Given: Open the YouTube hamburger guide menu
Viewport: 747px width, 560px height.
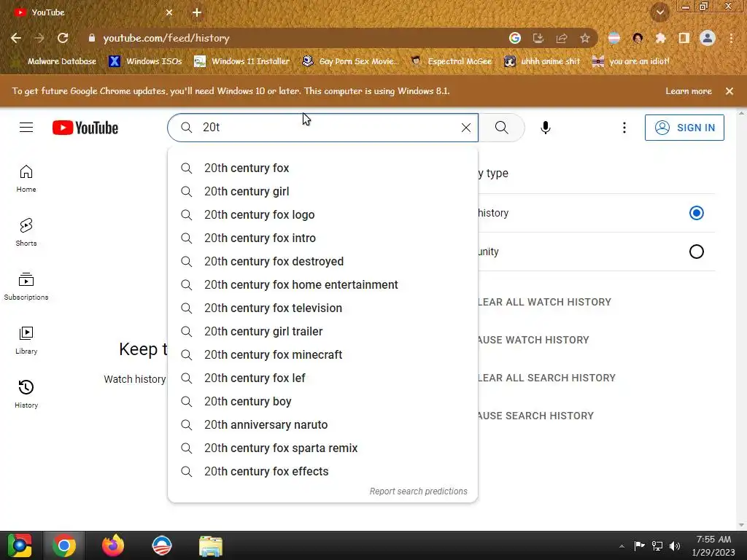Looking at the screenshot, I should point(26,128).
